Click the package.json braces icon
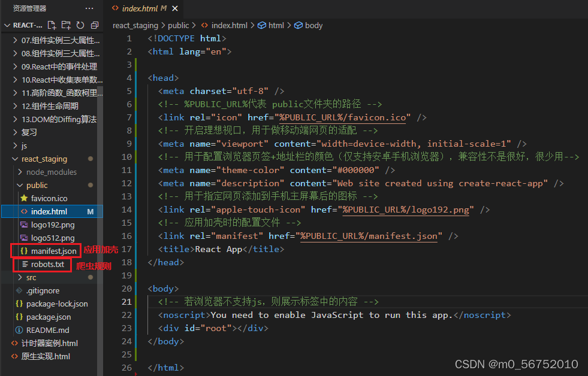This screenshot has width=588, height=376. click(19, 317)
